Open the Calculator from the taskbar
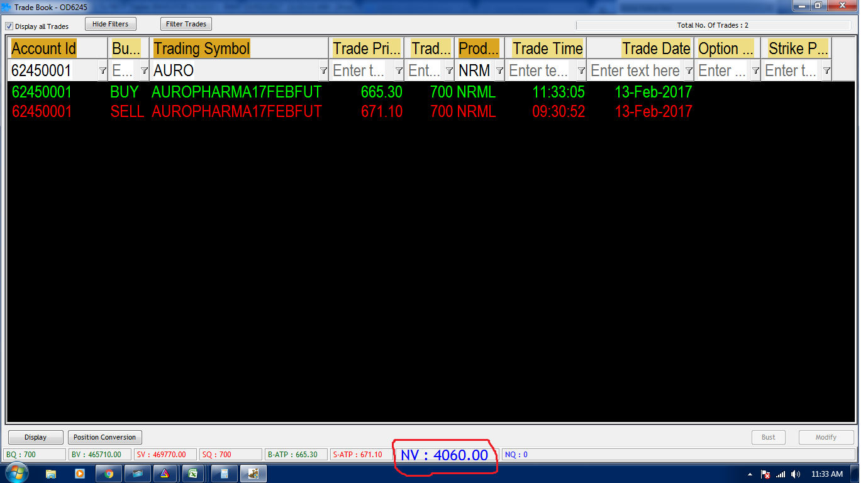The width and height of the screenshot is (868, 483). (224, 474)
